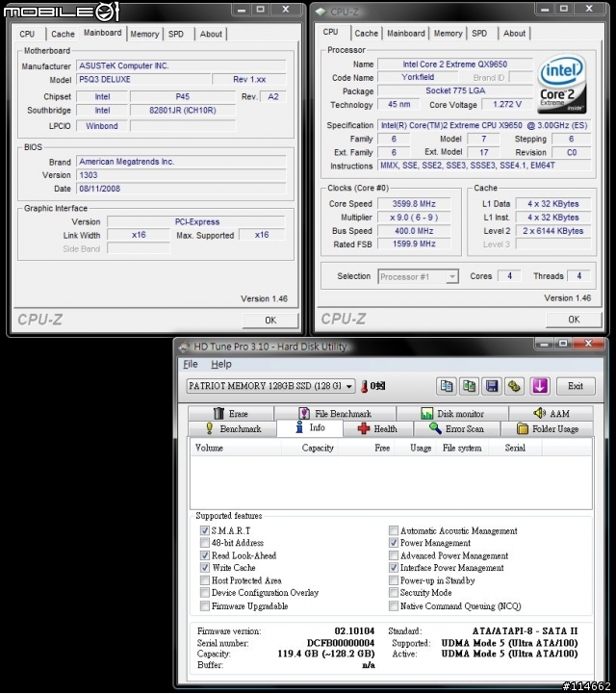Toggle the Host Protected Area checkbox
The height and width of the screenshot is (694, 616).
(204, 579)
